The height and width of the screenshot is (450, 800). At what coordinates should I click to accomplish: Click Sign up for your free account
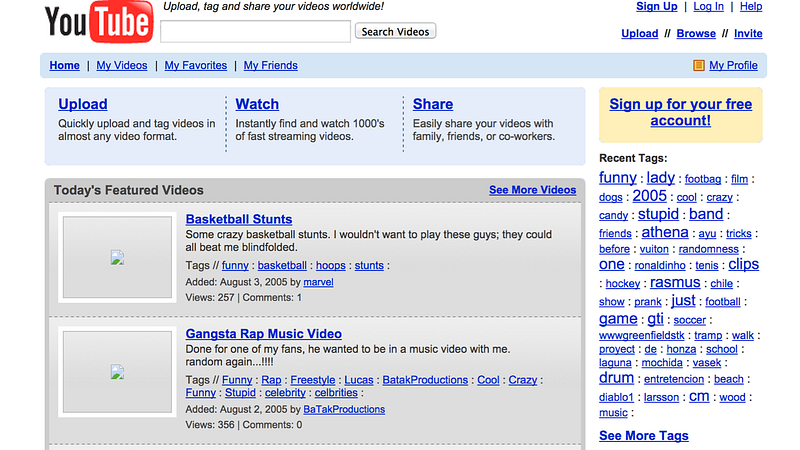[681, 112]
